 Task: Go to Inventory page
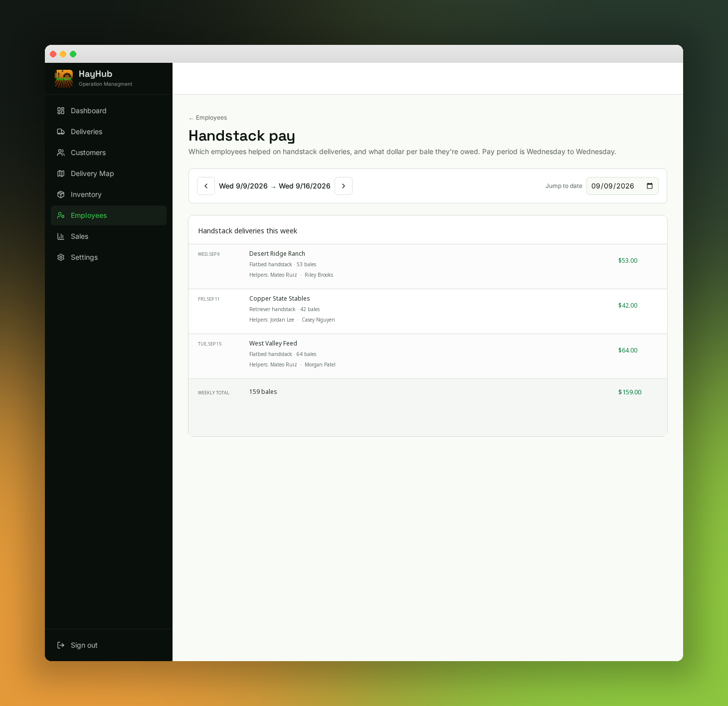coord(109,194)
